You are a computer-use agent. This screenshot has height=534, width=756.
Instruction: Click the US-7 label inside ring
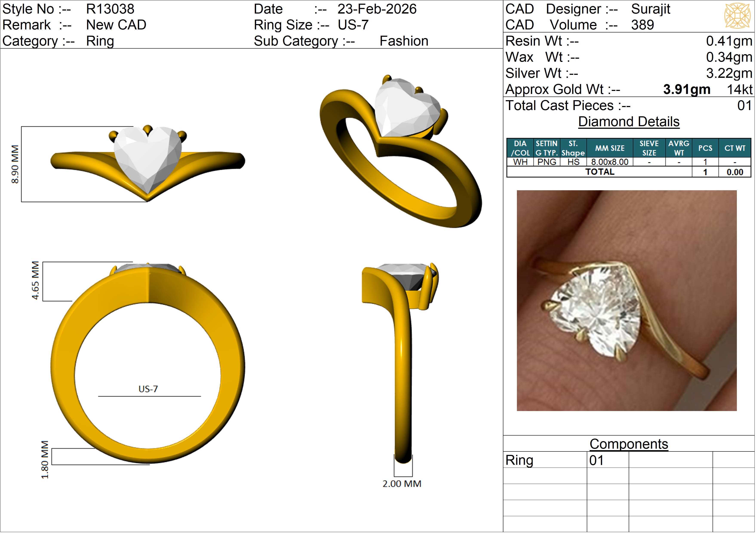coord(148,390)
